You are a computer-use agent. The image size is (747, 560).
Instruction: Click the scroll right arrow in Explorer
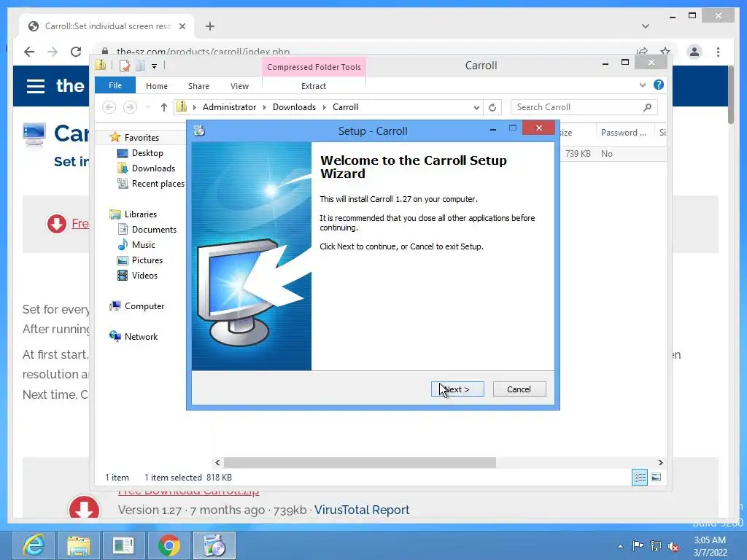point(660,462)
